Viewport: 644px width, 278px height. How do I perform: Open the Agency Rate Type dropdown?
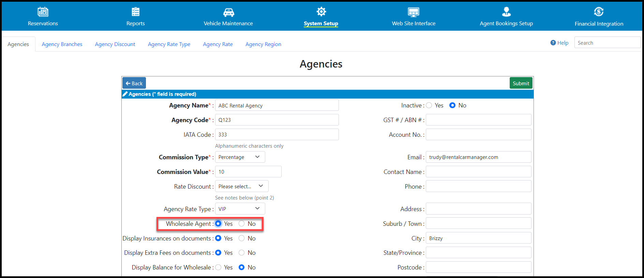point(240,209)
